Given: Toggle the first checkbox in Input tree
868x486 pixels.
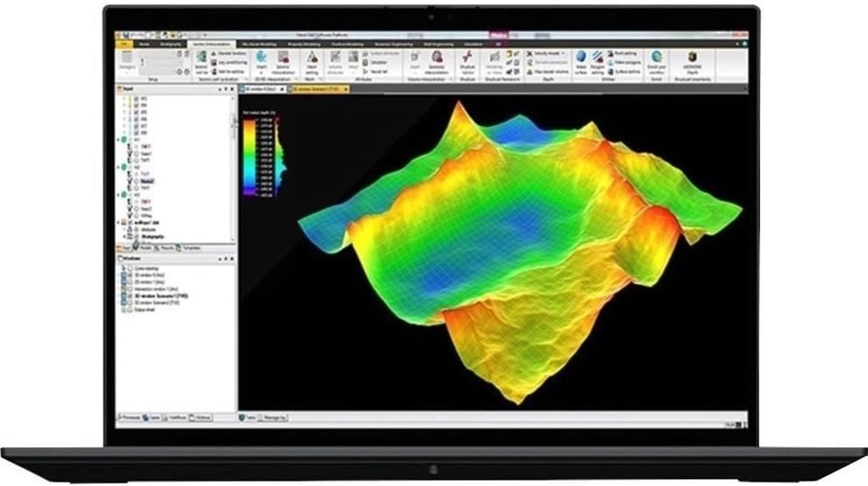Looking at the screenshot, I should tap(135, 97).
